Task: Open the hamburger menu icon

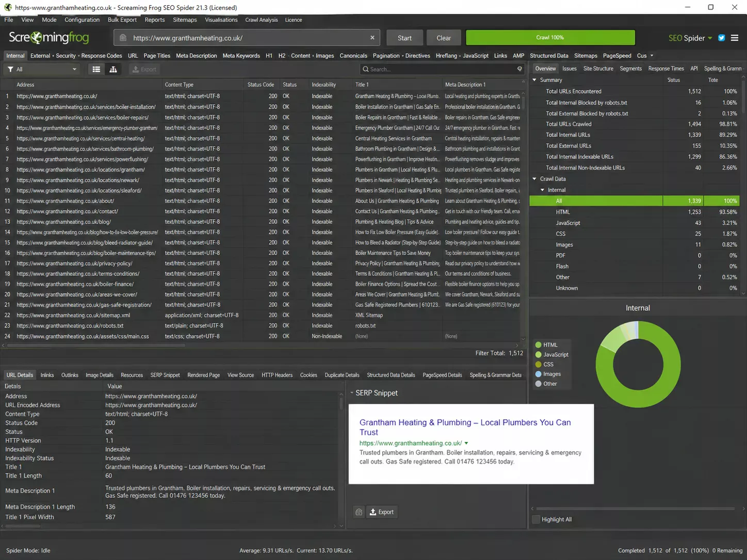Action: 735,38
